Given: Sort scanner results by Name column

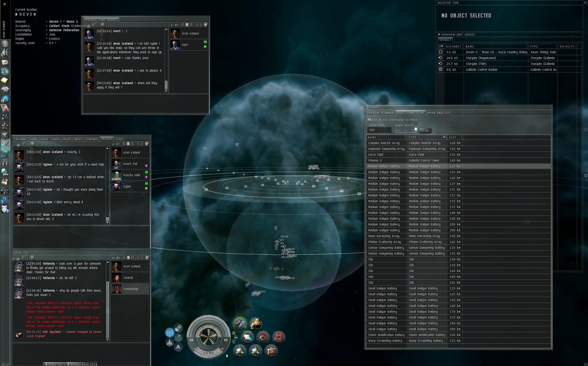Looking at the screenshot, I should 386,137.
